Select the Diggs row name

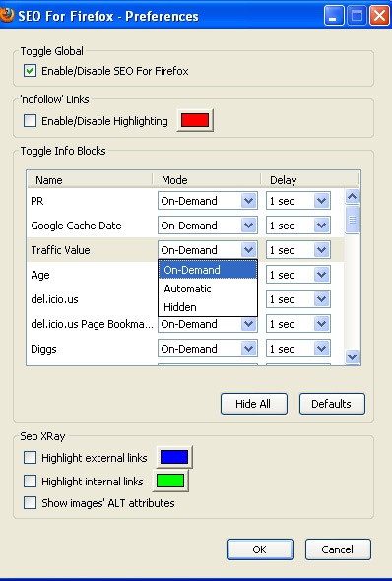(43, 349)
